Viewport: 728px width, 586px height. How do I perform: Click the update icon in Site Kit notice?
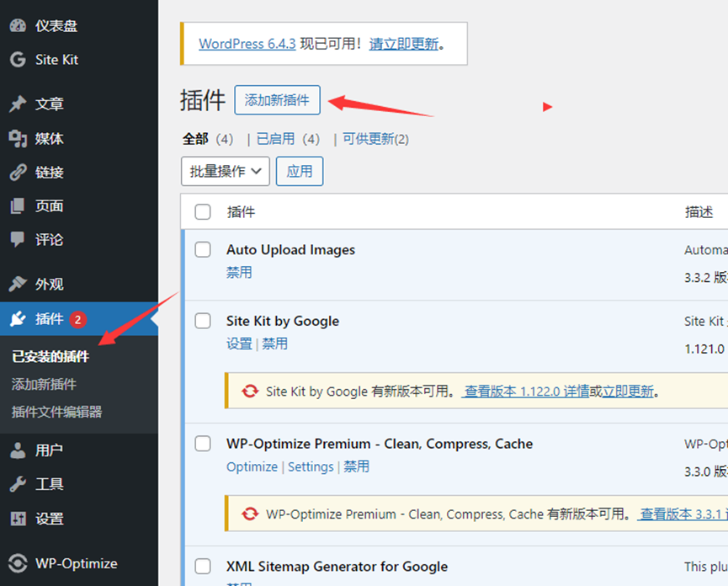point(250,391)
